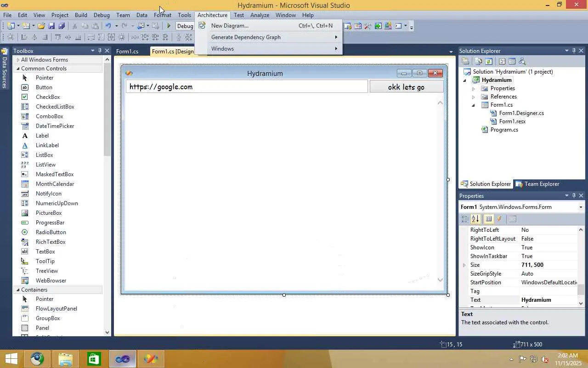Click the Windows Start button
The height and width of the screenshot is (368, 588).
11,359
